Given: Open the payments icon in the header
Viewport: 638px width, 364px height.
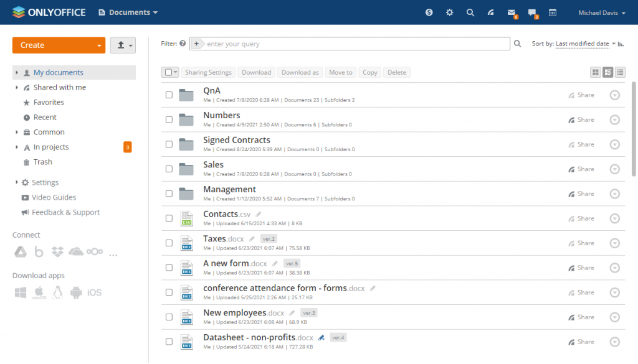Looking at the screenshot, I should click(x=429, y=12).
